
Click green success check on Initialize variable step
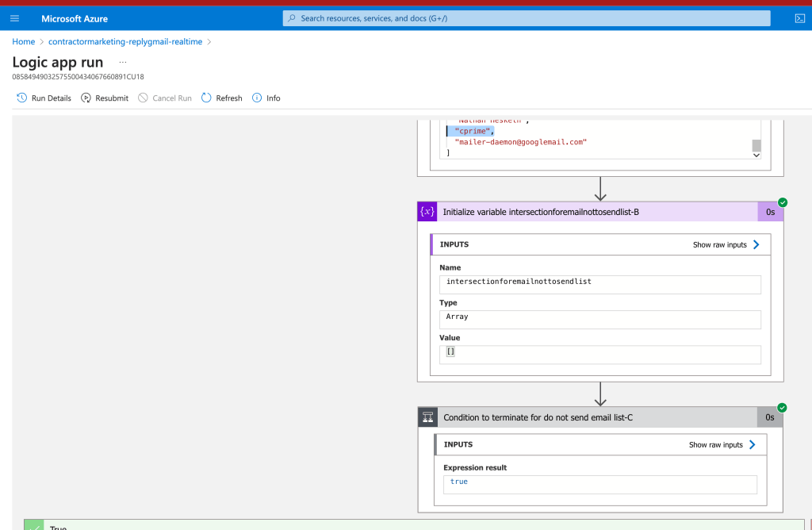point(783,202)
